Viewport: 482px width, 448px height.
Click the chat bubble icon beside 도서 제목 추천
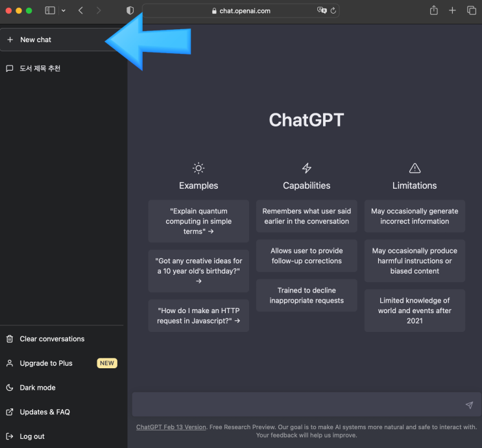tap(10, 68)
